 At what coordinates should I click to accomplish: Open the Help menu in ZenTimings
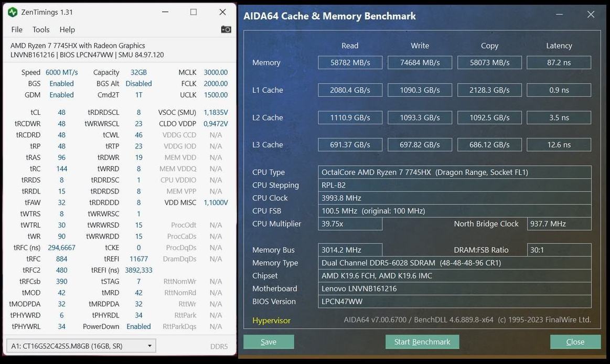pos(67,29)
